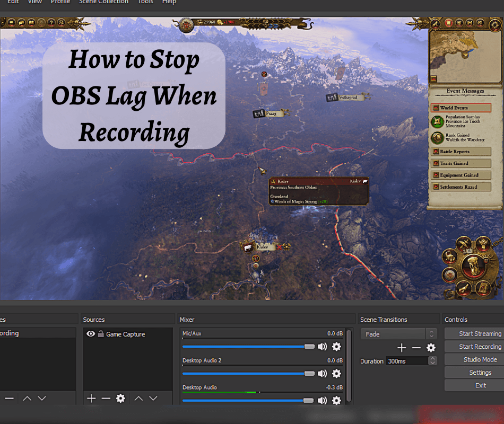Open the Tools menu
The image size is (504, 424).
click(145, 2)
